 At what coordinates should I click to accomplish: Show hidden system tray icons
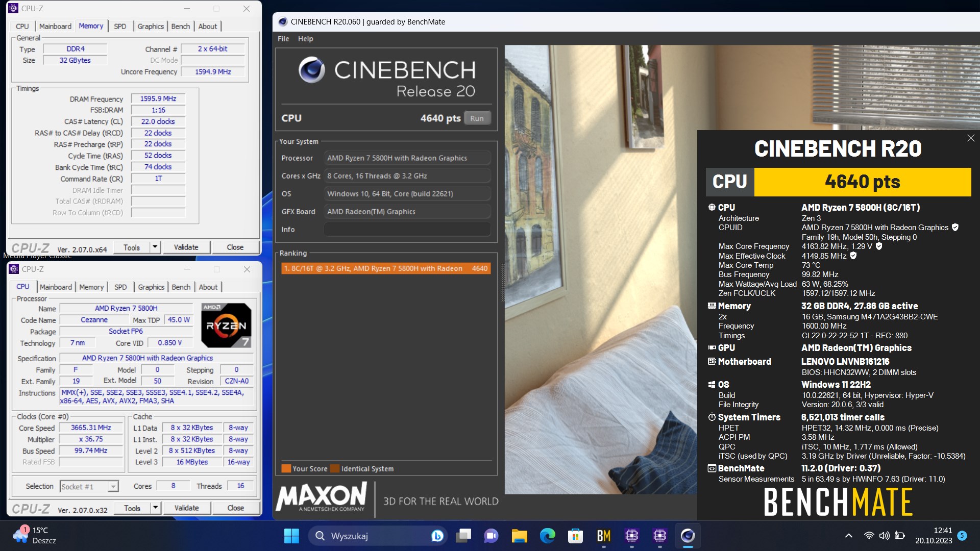coord(848,536)
